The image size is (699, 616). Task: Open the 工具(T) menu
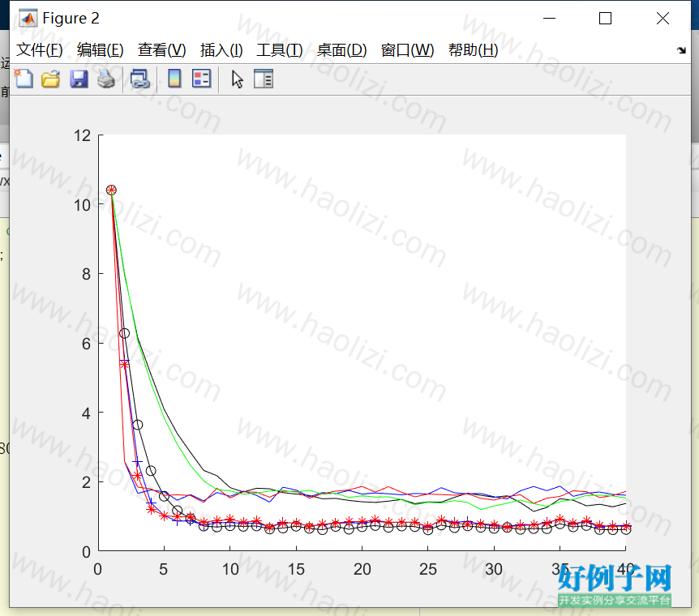(x=280, y=50)
